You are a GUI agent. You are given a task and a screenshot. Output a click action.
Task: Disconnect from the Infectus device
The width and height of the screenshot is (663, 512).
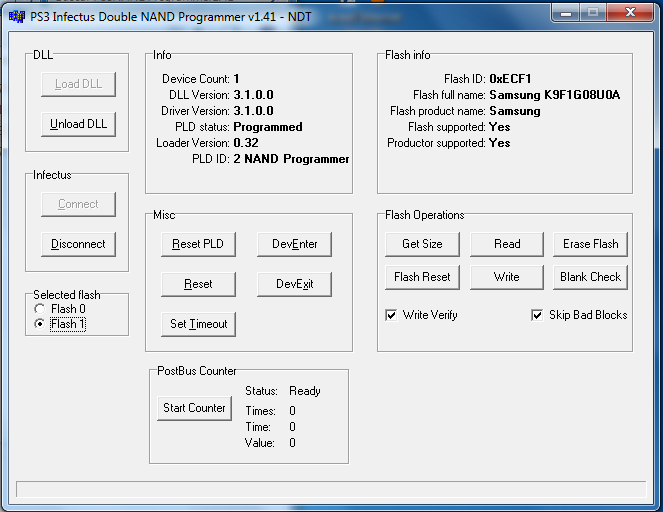point(78,244)
